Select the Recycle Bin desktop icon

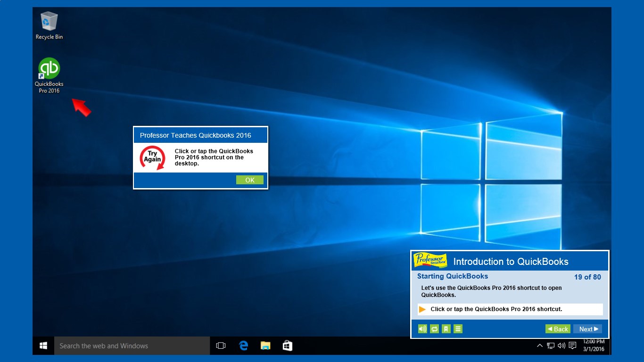pos(49,26)
